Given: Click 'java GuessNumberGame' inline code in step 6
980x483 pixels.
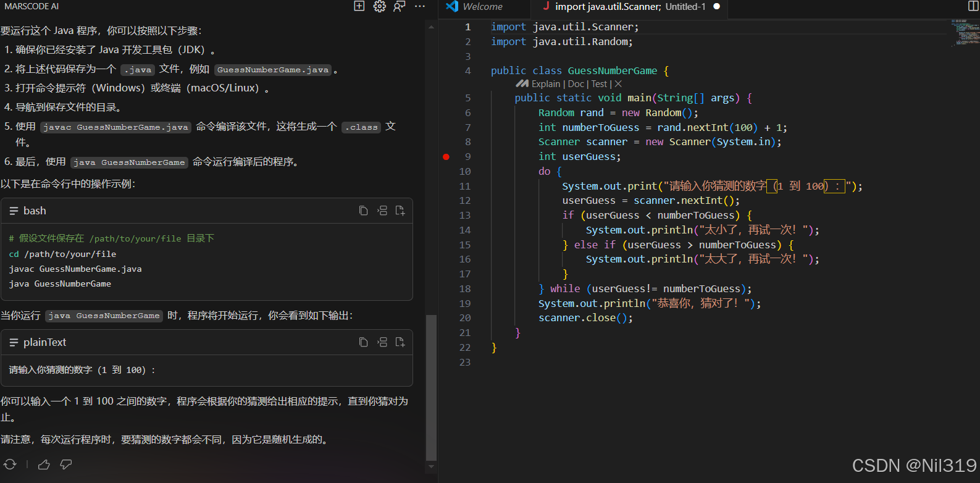Looking at the screenshot, I should pos(129,162).
